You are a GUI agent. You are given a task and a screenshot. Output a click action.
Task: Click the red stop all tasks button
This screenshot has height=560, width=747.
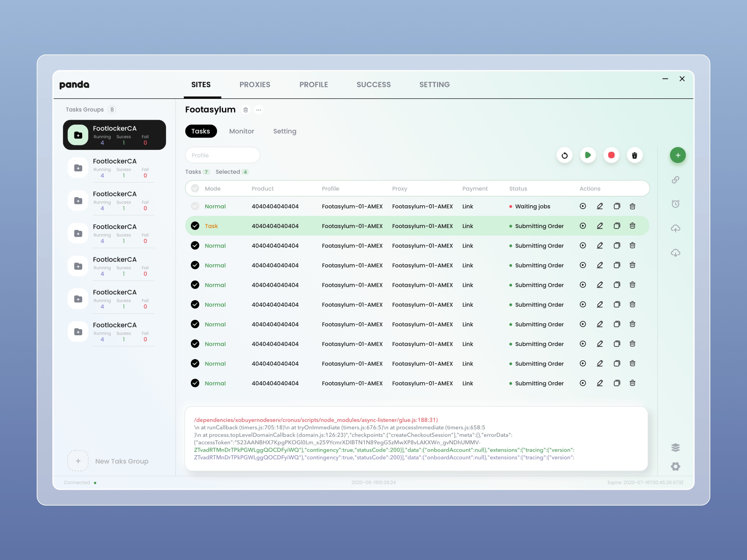[611, 155]
